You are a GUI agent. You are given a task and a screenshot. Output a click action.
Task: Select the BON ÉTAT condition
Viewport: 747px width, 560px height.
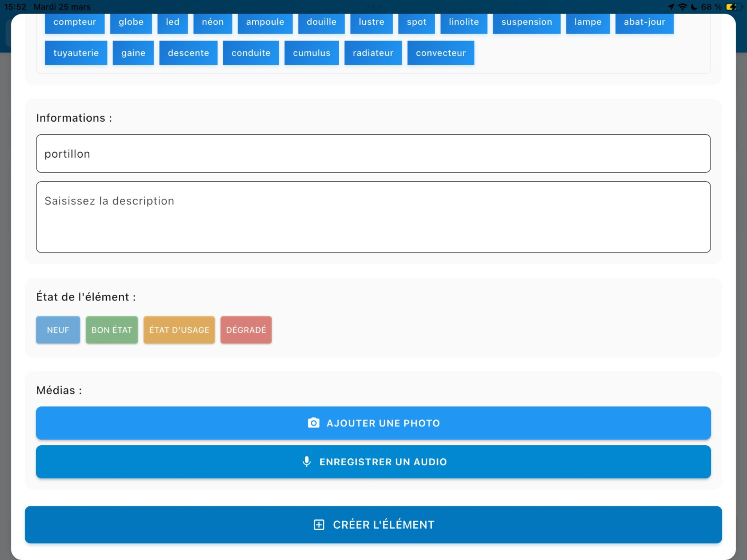(x=112, y=330)
